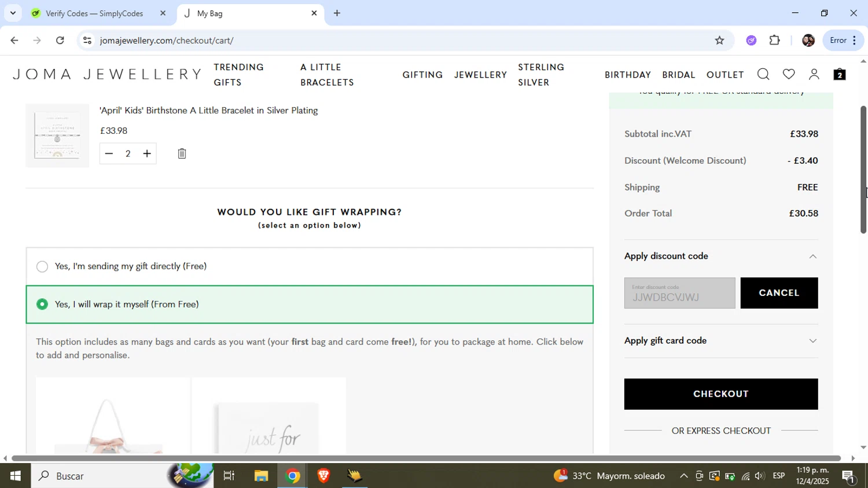The image size is (868, 488).
Task: Select the gift bag image
Action: coord(113,416)
